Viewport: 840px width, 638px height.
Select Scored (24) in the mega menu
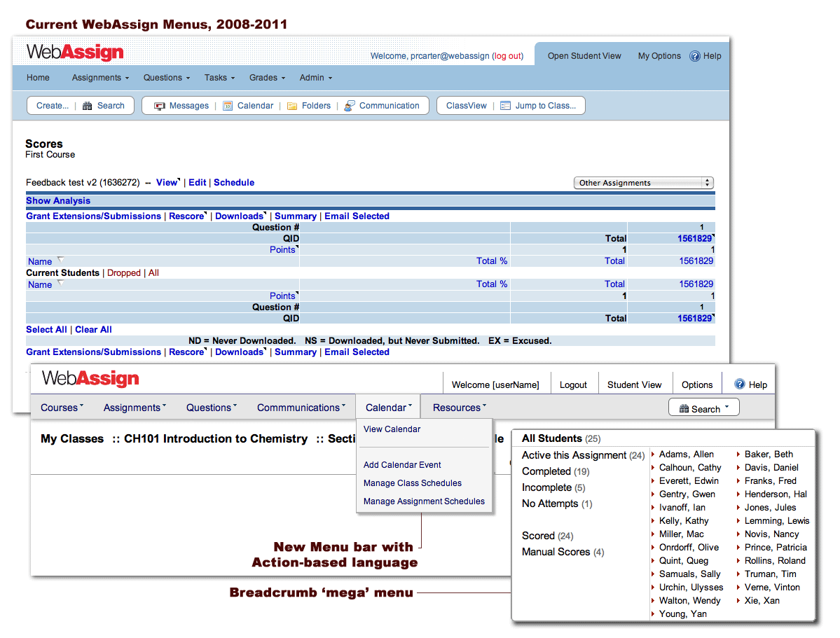[x=547, y=536]
